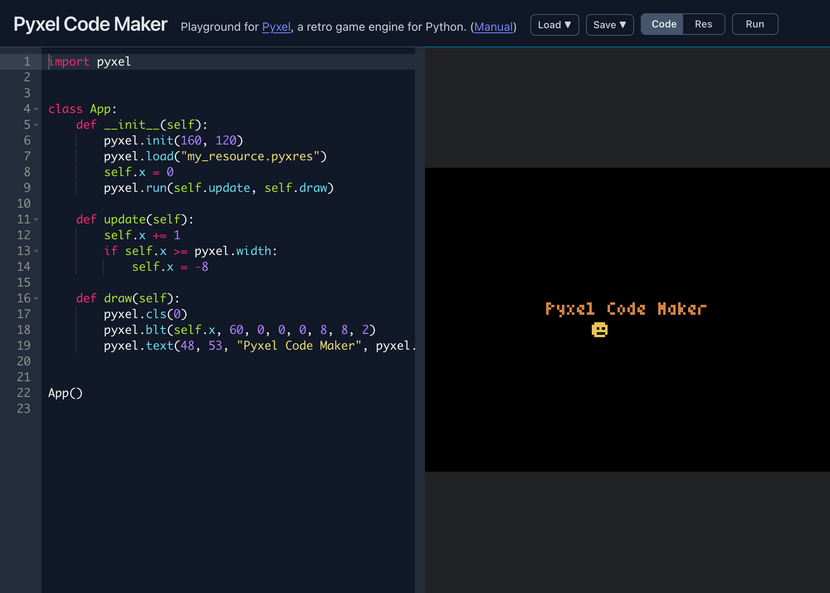Click the 'self.x += 1' line
Viewport: 830px width, 593px height.
point(142,235)
